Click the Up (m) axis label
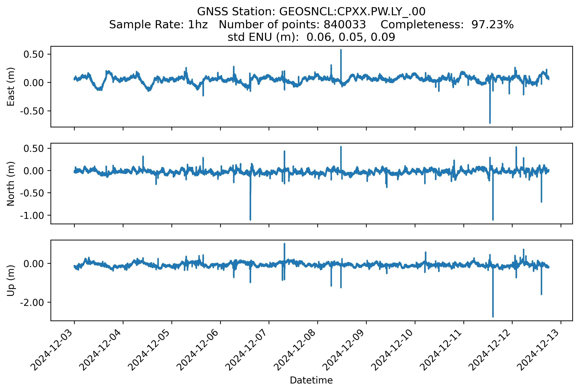The height and width of the screenshot is (392, 579). pos(11,281)
